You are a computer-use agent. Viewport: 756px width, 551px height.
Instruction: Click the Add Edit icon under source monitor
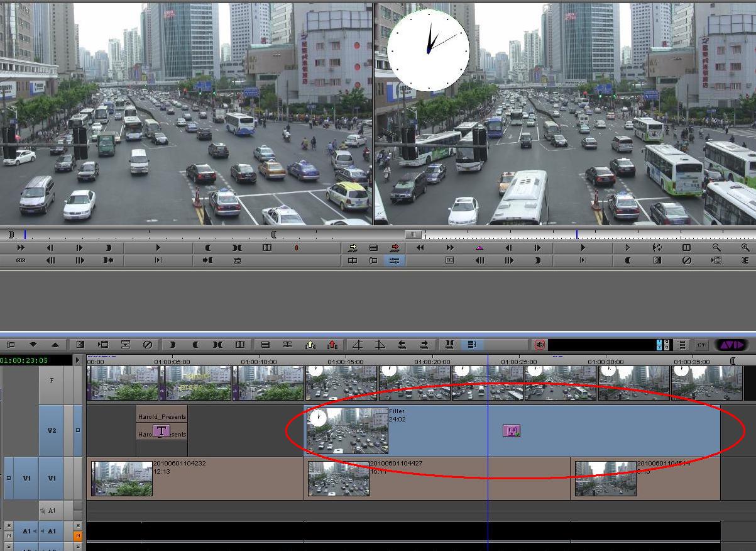pos(267,248)
